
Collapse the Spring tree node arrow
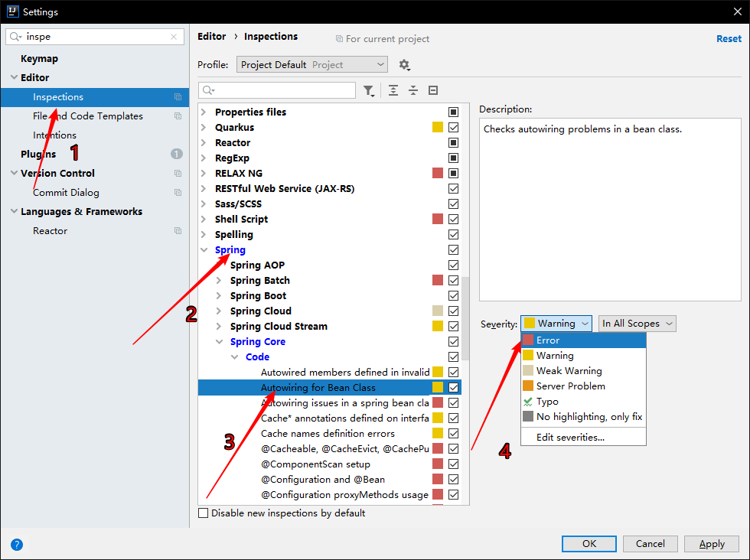204,249
